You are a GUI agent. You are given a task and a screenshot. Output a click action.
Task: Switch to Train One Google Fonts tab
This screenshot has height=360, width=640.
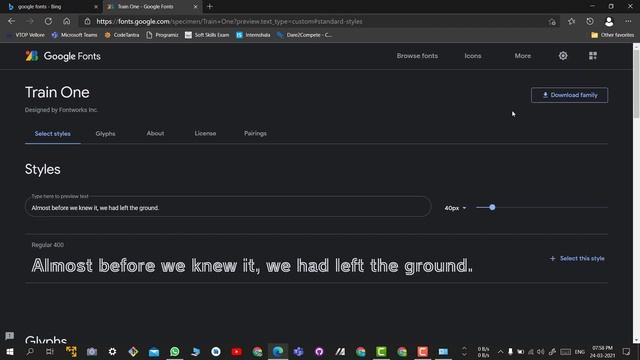coord(152,7)
